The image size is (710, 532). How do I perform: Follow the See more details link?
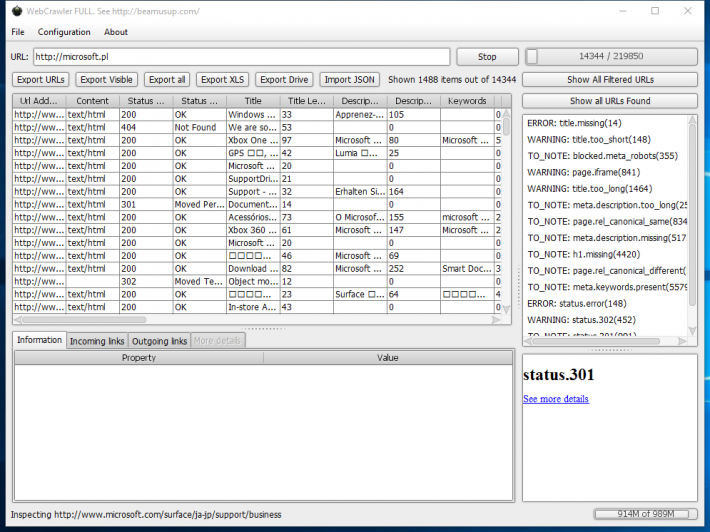point(556,399)
